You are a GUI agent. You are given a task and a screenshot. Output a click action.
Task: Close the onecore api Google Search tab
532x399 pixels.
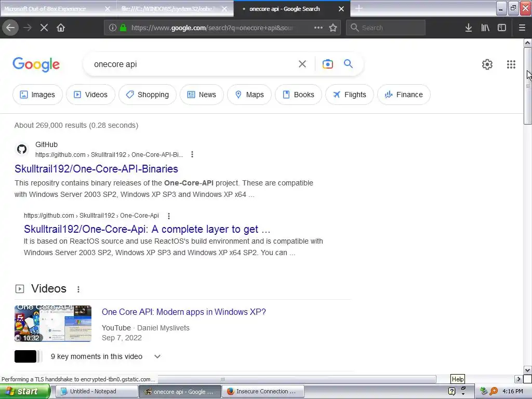[341, 9]
